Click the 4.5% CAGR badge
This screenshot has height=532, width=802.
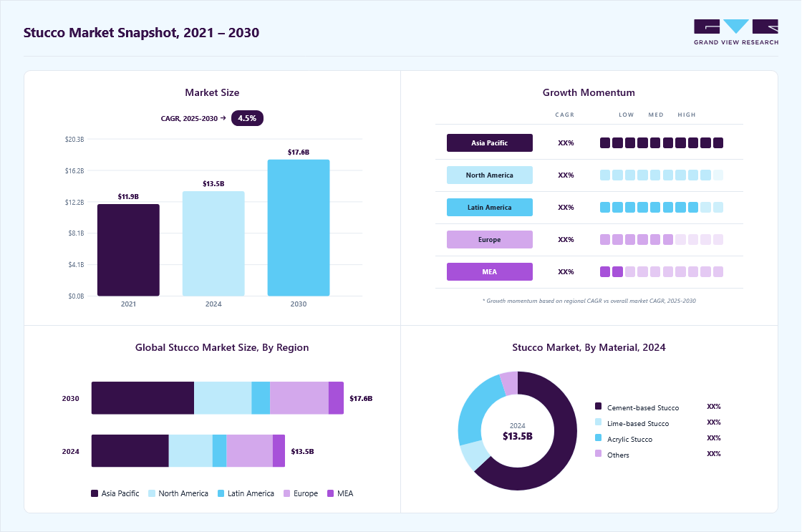(x=247, y=118)
